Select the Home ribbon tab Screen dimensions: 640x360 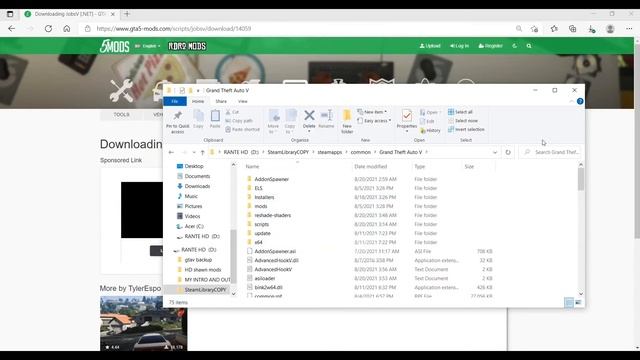pyautogui.click(x=198, y=101)
